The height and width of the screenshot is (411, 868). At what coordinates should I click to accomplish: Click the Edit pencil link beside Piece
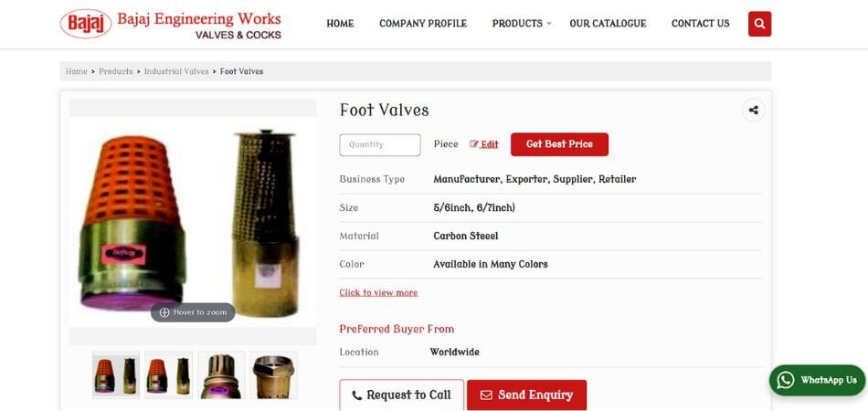pos(484,144)
